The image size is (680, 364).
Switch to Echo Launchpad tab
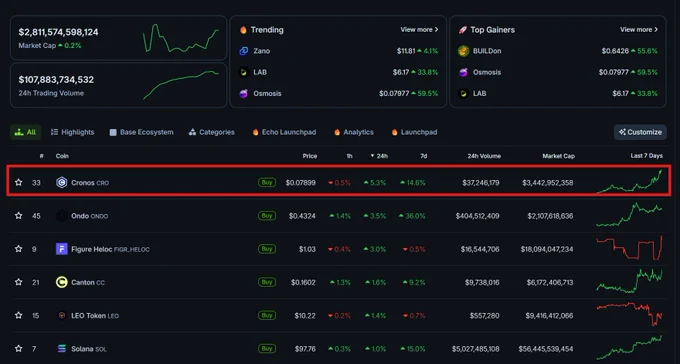pos(284,132)
